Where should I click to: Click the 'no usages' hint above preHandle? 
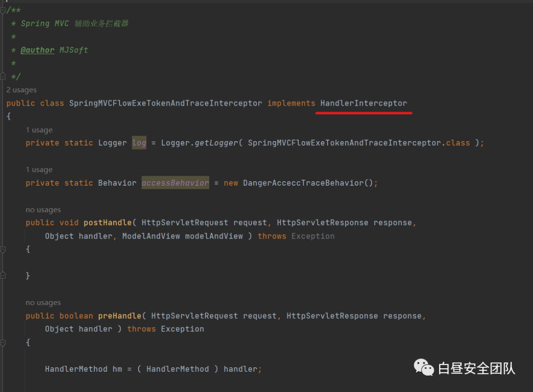(43, 303)
